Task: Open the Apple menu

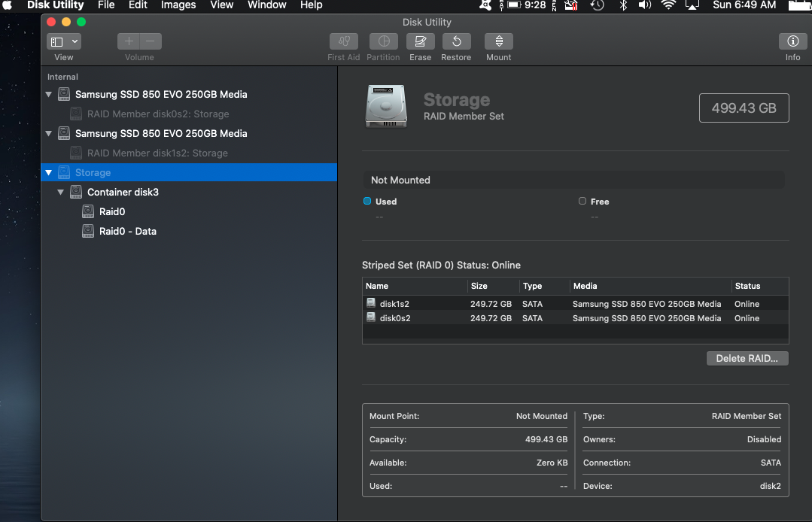Action: tap(8, 5)
